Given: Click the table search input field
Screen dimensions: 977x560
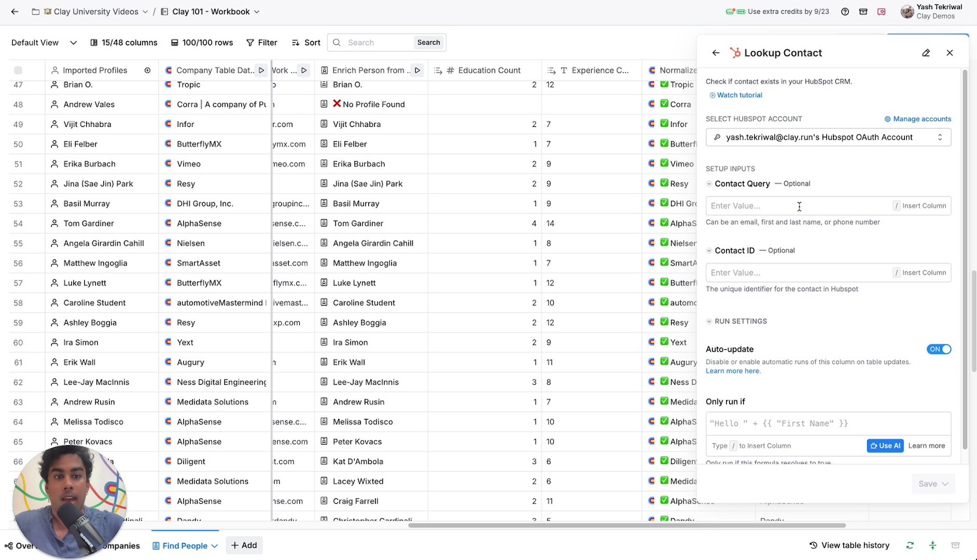Looking at the screenshot, I should [x=379, y=43].
